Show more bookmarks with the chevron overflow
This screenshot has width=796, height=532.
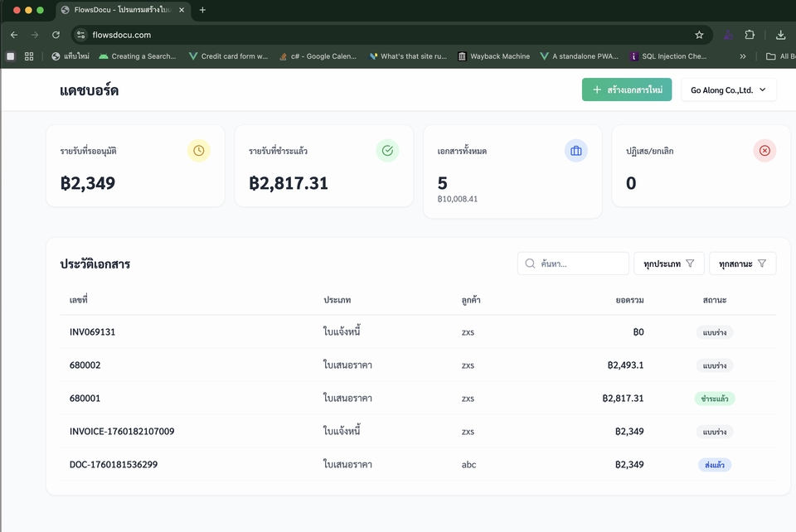(743, 56)
